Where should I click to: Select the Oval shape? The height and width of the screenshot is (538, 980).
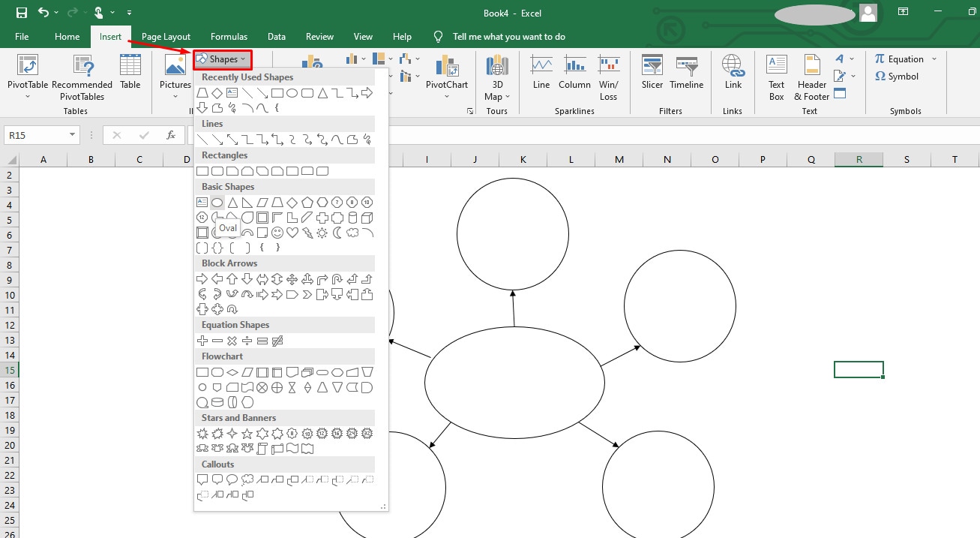pos(217,202)
